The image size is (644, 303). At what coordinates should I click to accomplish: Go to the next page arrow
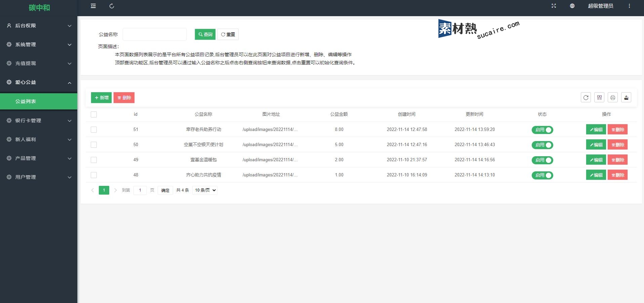(x=115, y=190)
